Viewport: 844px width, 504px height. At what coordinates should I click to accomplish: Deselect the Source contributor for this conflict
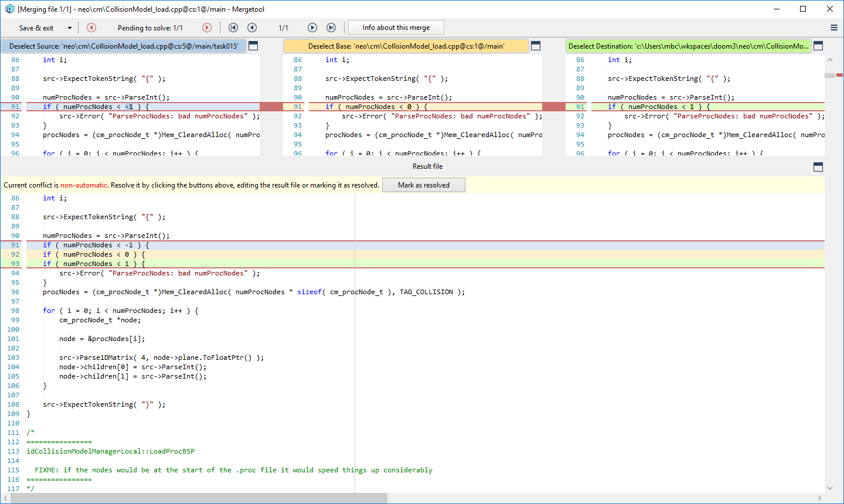pyautogui.click(x=125, y=45)
